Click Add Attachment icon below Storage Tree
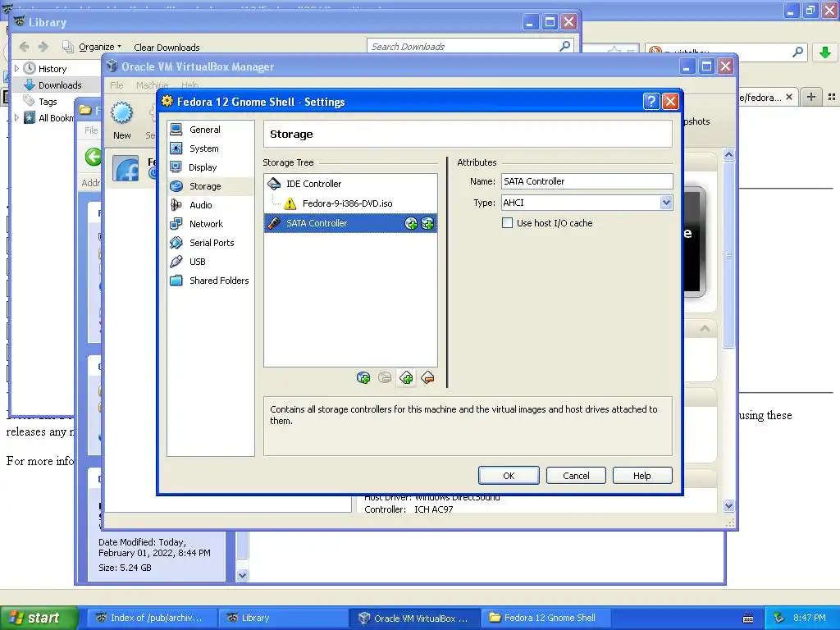This screenshot has width=840, height=630. coord(363,377)
